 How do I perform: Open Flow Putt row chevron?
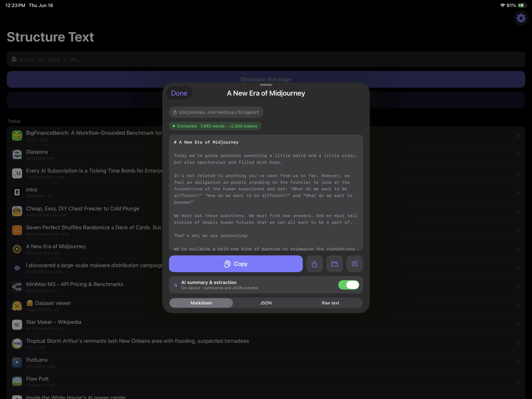tap(518, 381)
